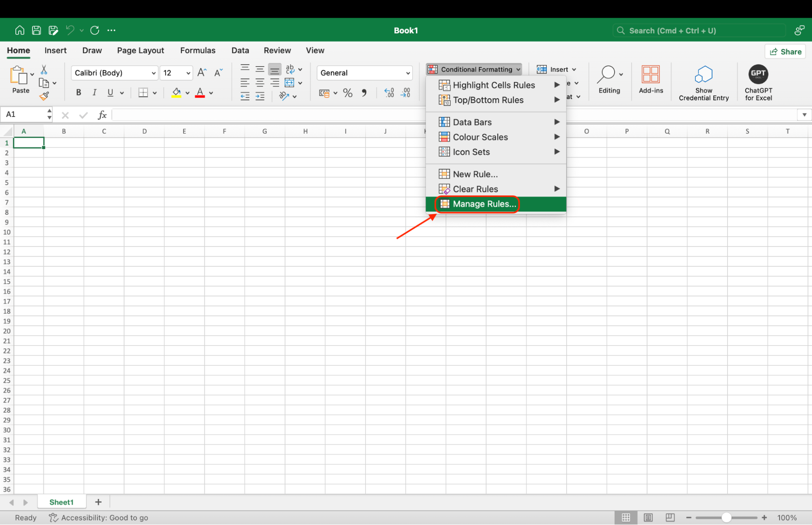Click the Editing button
This screenshot has height=525, width=812.
(x=609, y=80)
